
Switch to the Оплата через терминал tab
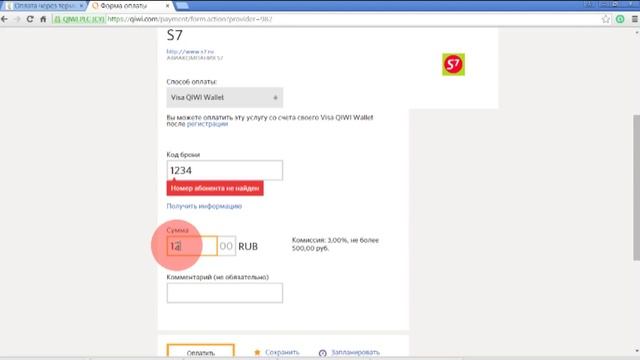[x=44, y=6]
